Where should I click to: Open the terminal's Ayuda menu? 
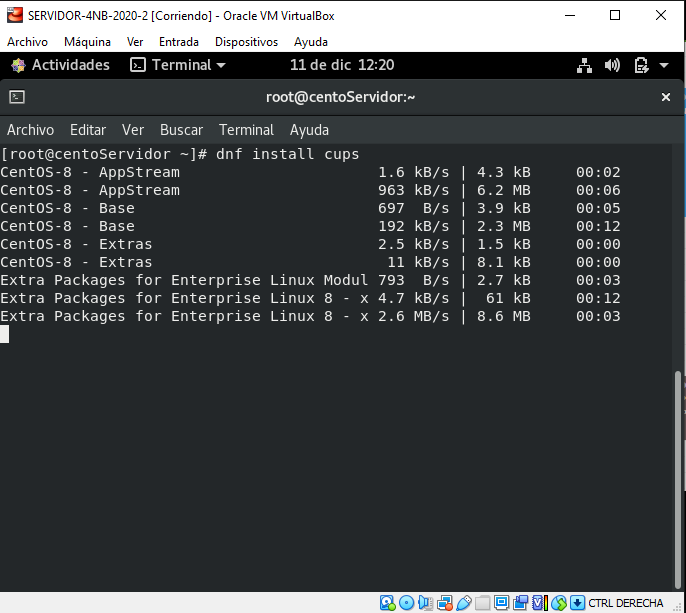tap(309, 130)
